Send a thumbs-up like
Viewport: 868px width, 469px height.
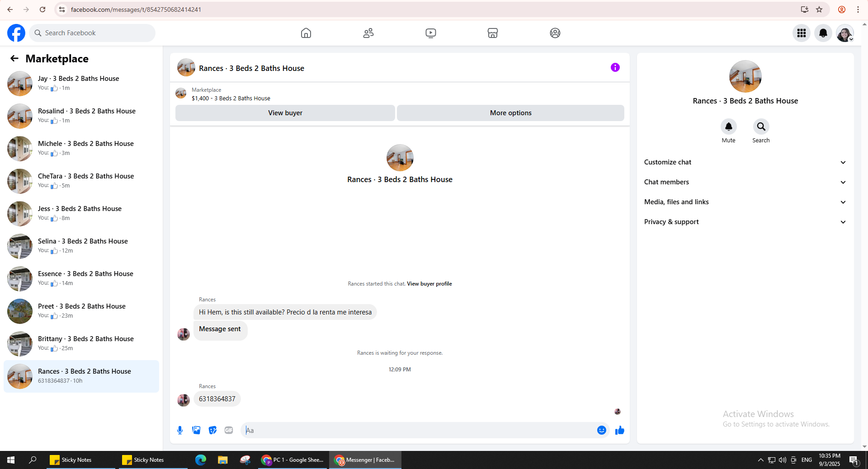click(x=620, y=430)
